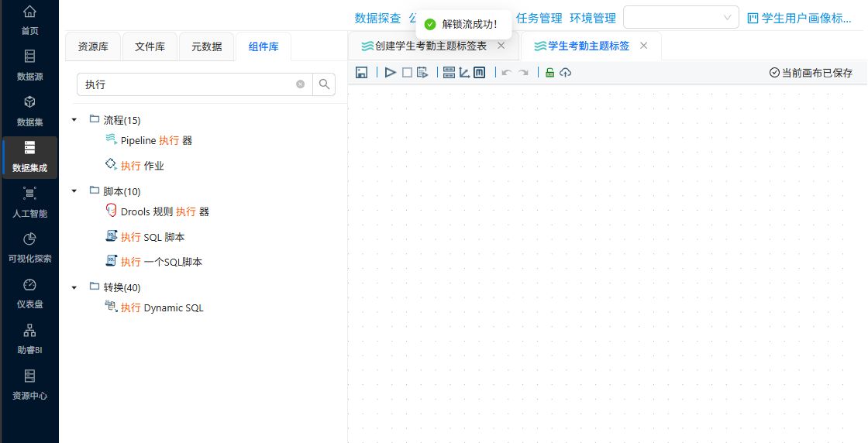Switch to 创建学生考勤主题标签表 tab
Viewport: 868px width, 443px height.
pyautogui.click(x=431, y=46)
